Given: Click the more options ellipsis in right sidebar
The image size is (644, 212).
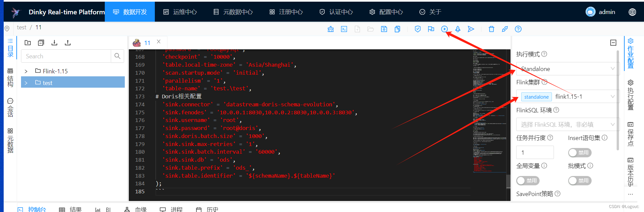Looking at the screenshot, I should coord(630,194).
